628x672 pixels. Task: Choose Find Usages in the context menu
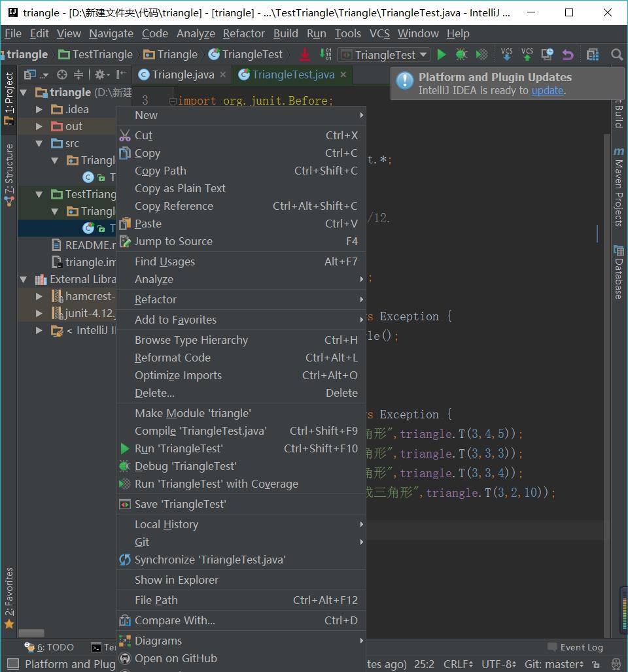click(x=241, y=261)
